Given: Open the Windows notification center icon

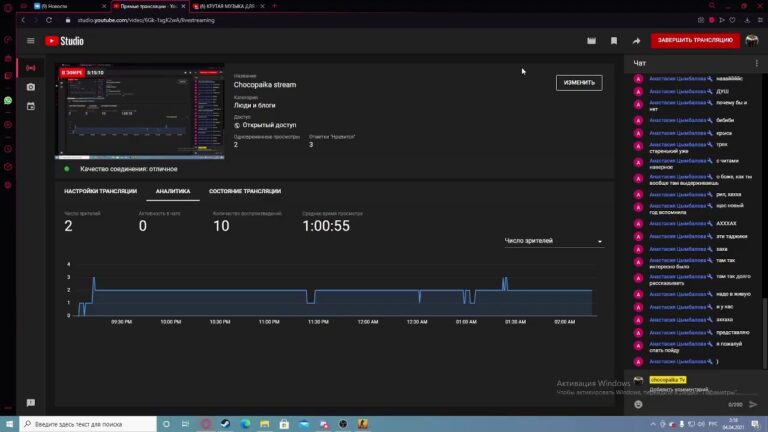Looking at the screenshot, I should pos(755,424).
